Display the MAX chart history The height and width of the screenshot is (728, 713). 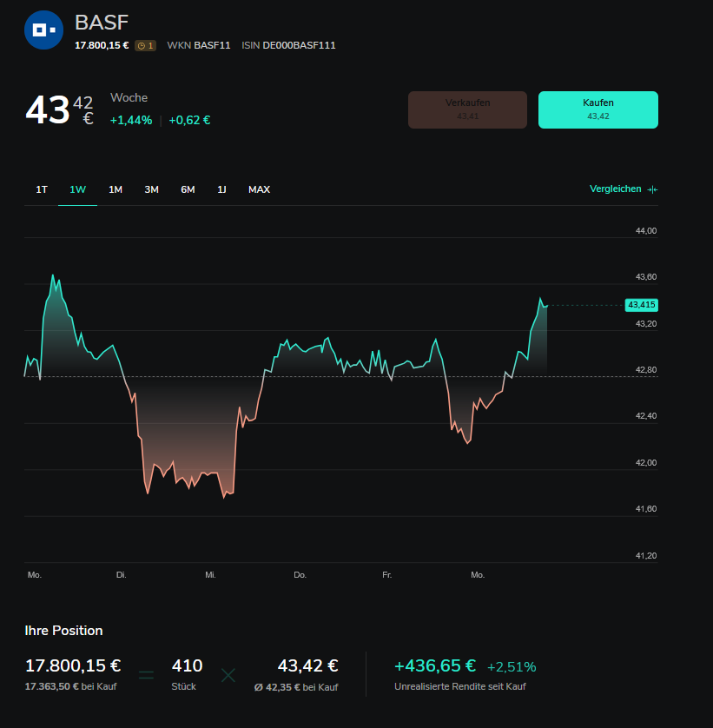click(x=259, y=189)
